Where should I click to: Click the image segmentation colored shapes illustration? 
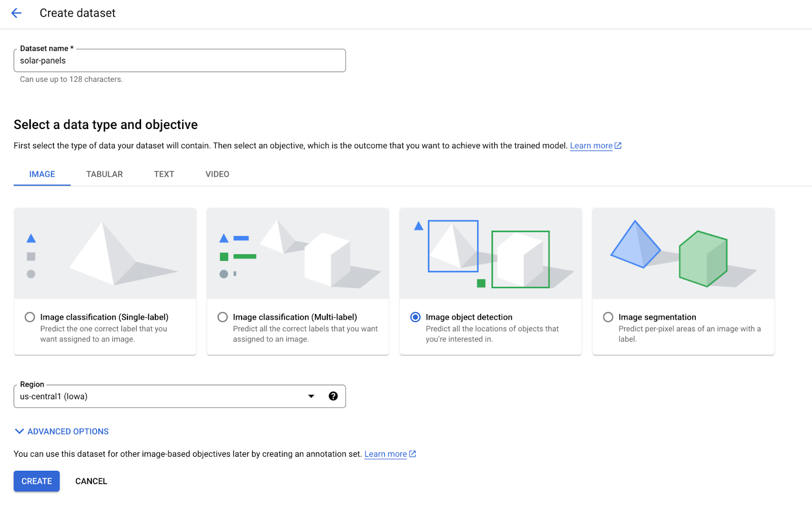point(684,253)
